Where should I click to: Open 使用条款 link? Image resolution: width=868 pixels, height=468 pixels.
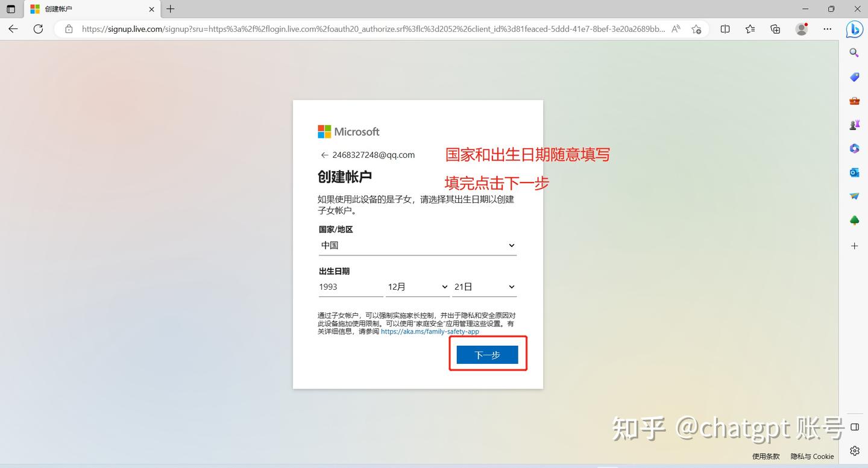pos(766,457)
